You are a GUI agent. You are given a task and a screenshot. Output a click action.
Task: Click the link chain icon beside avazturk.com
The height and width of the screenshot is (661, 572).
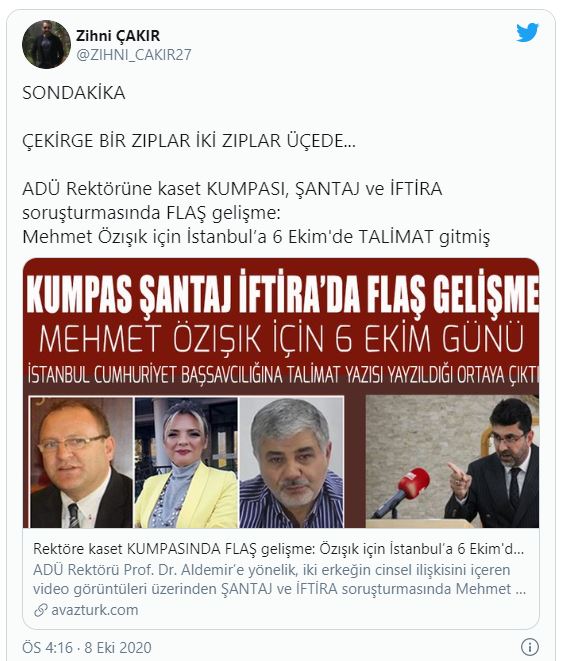click(x=40, y=610)
